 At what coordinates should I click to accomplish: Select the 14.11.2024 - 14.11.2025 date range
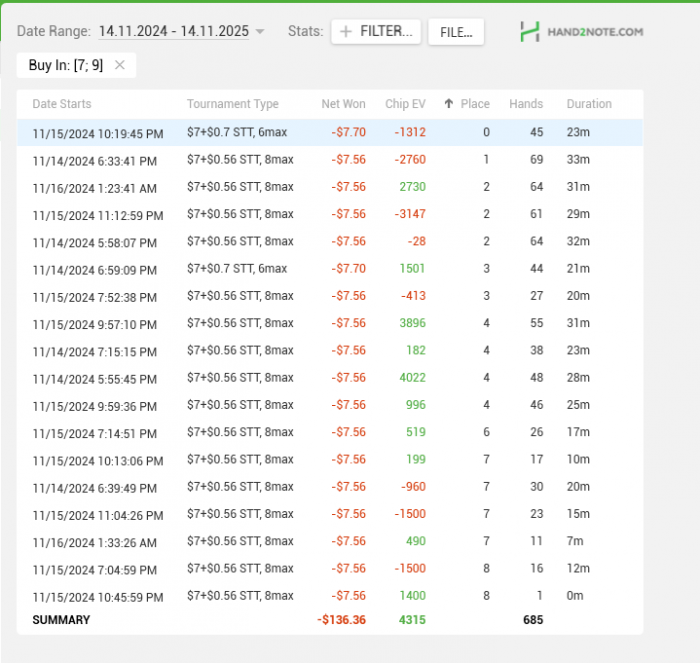[x=173, y=32]
